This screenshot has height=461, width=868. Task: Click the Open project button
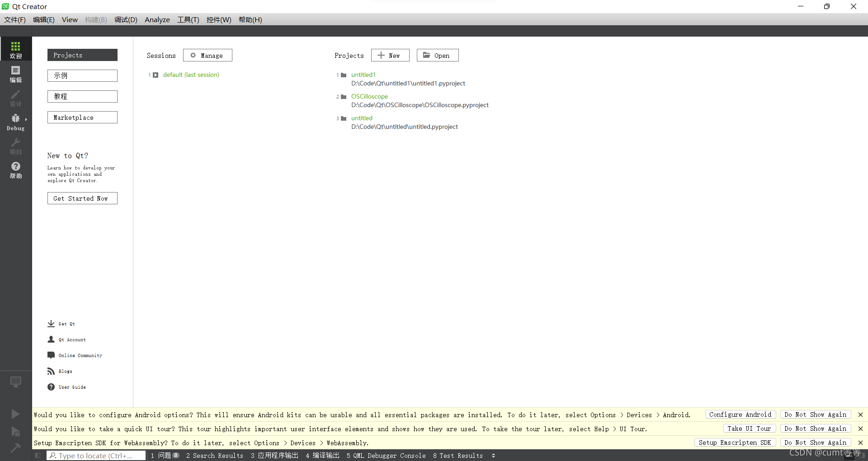pyautogui.click(x=438, y=55)
